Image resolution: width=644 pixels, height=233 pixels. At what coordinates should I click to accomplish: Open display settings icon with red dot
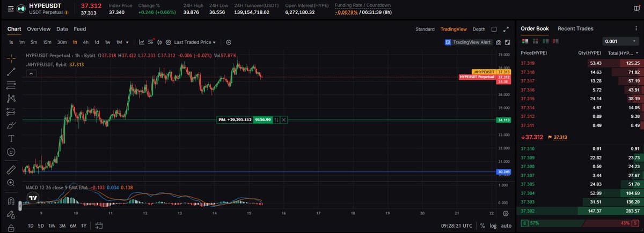point(151,42)
